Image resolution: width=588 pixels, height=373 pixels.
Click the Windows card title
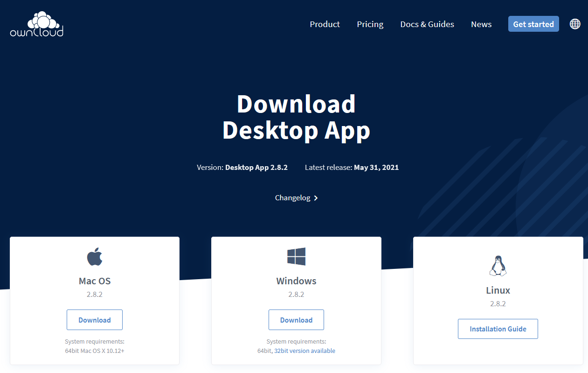(296, 281)
